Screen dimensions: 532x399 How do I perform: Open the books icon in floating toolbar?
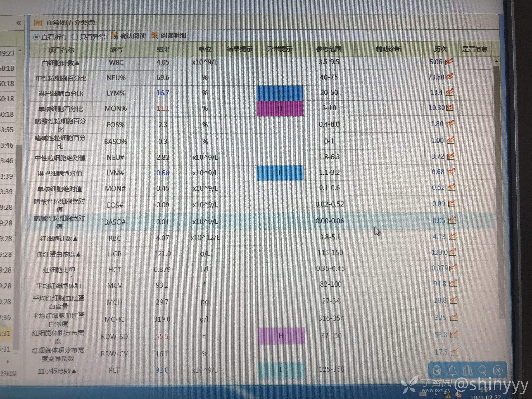[467, 370]
